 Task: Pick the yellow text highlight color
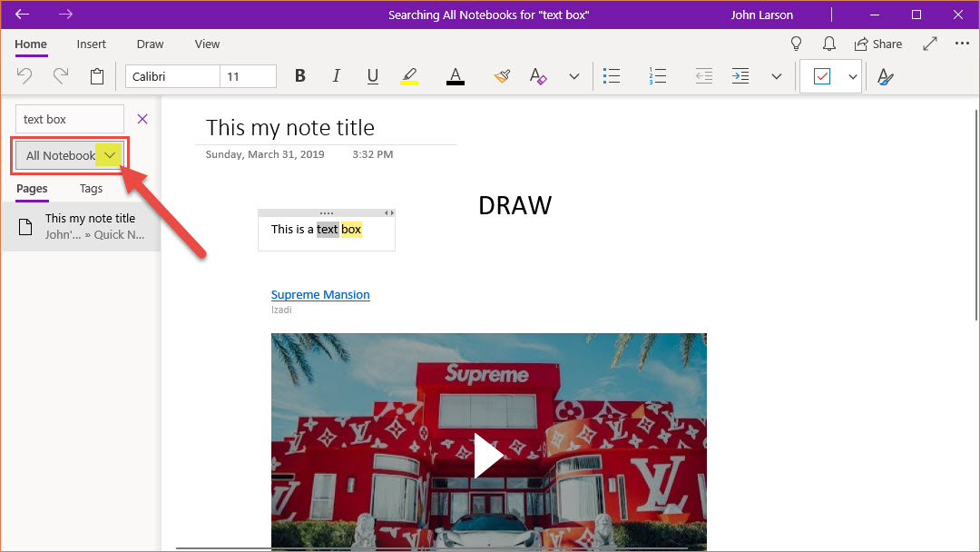click(409, 77)
